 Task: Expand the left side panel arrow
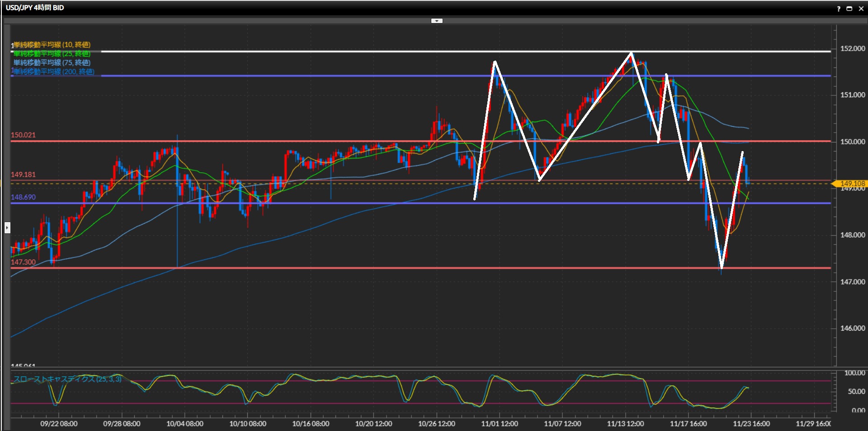7,227
